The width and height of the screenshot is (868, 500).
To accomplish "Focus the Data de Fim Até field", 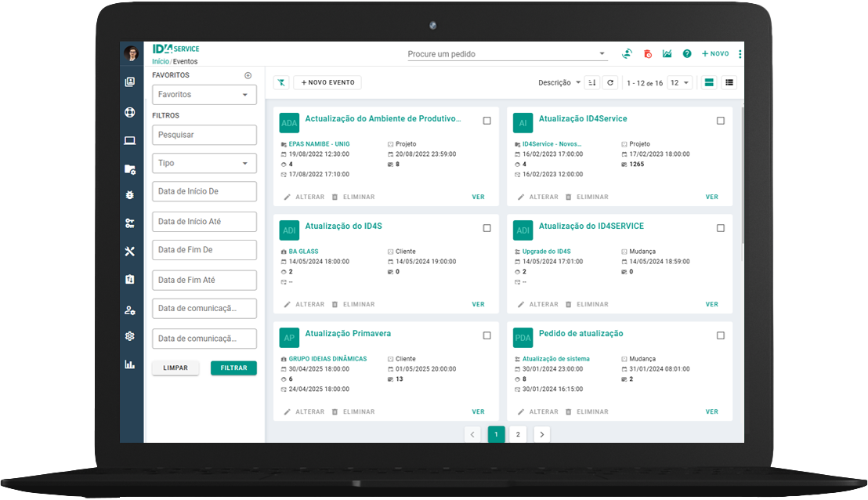I will point(204,281).
